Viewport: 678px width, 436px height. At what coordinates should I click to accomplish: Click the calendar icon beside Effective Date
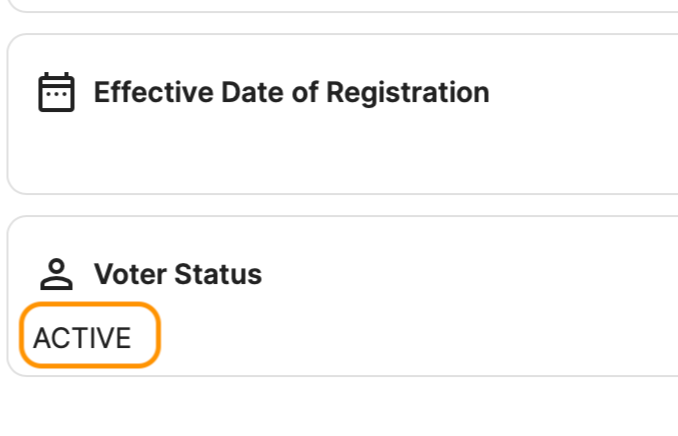57,92
